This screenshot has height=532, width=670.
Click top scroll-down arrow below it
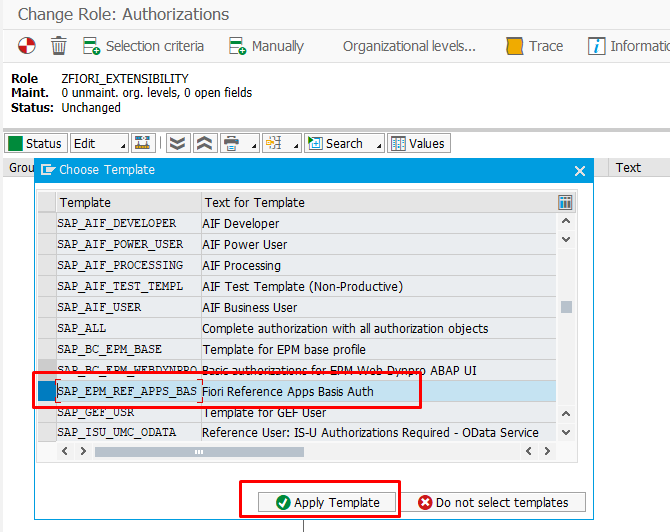coord(566,239)
